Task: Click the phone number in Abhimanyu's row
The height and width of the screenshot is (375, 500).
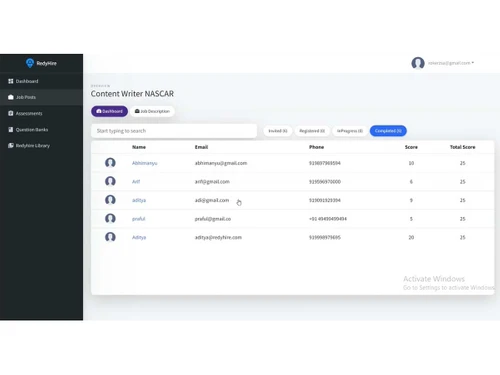Action: pos(325,163)
